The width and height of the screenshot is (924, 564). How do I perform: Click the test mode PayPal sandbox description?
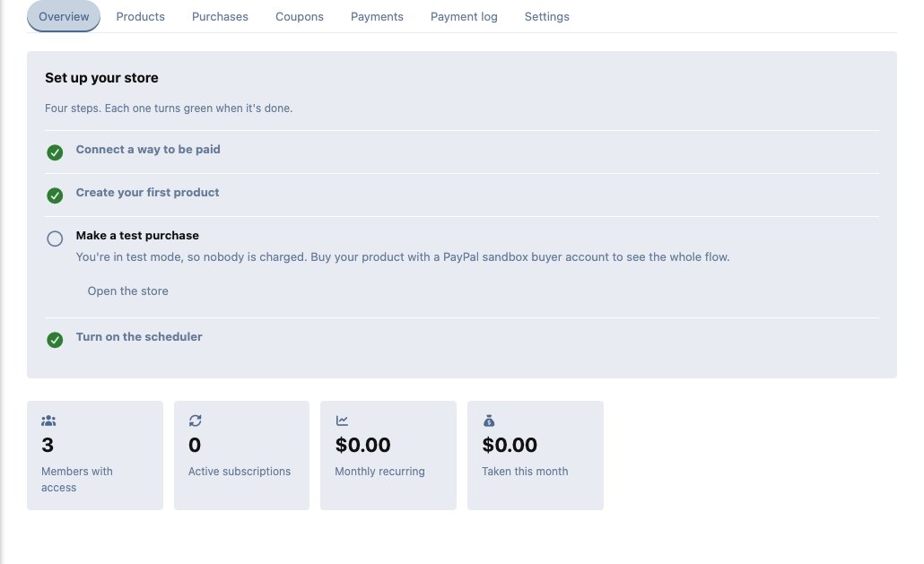pyautogui.click(x=403, y=256)
